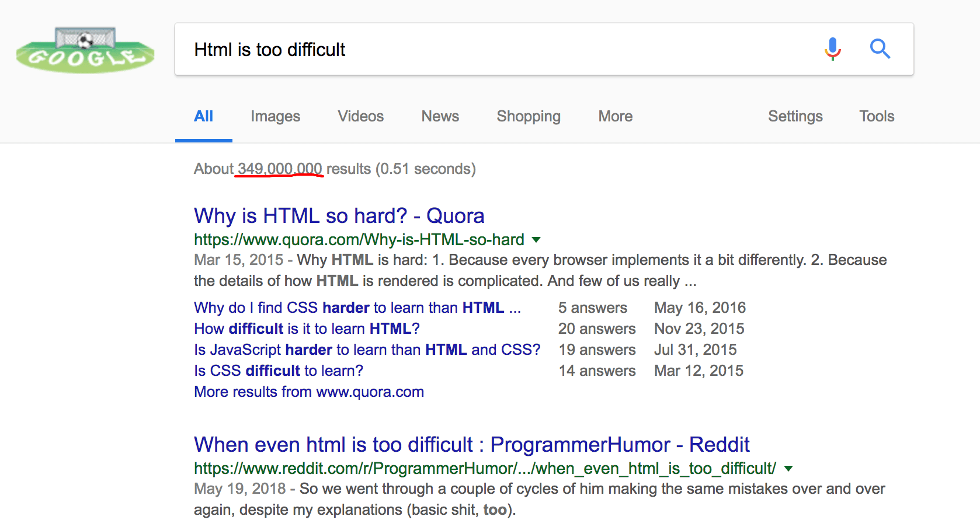Expand dropdown arrow beside reddit.com URL
Viewport: 980px width, 530px height.
788,469
